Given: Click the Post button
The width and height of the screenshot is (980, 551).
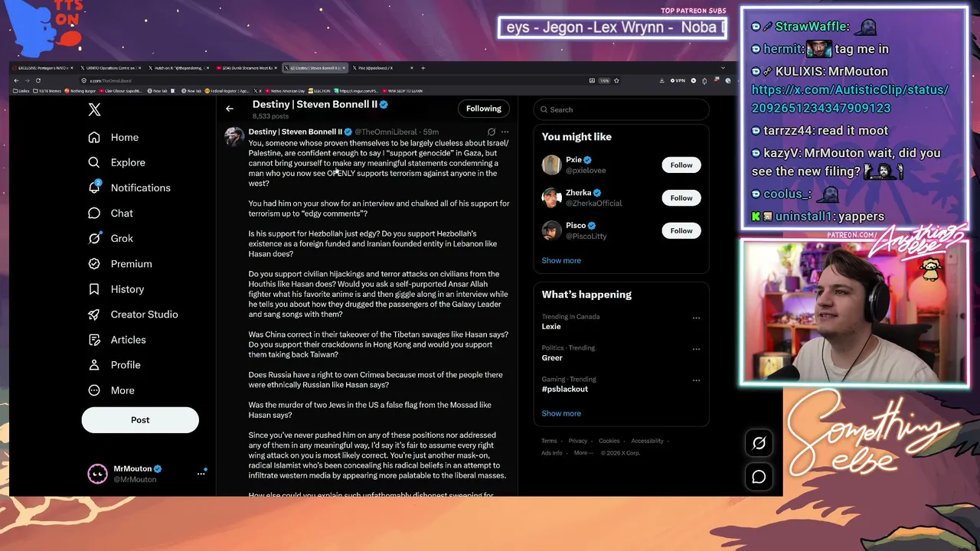Looking at the screenshot, I should [140, 419].
